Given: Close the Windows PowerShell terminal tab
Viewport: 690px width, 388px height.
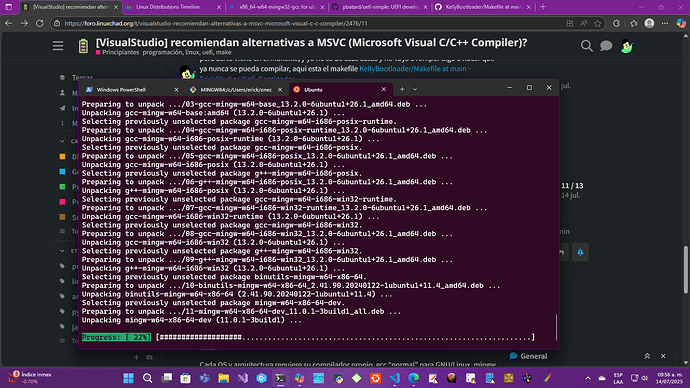Looking at the screenshot, I should 176,89.
